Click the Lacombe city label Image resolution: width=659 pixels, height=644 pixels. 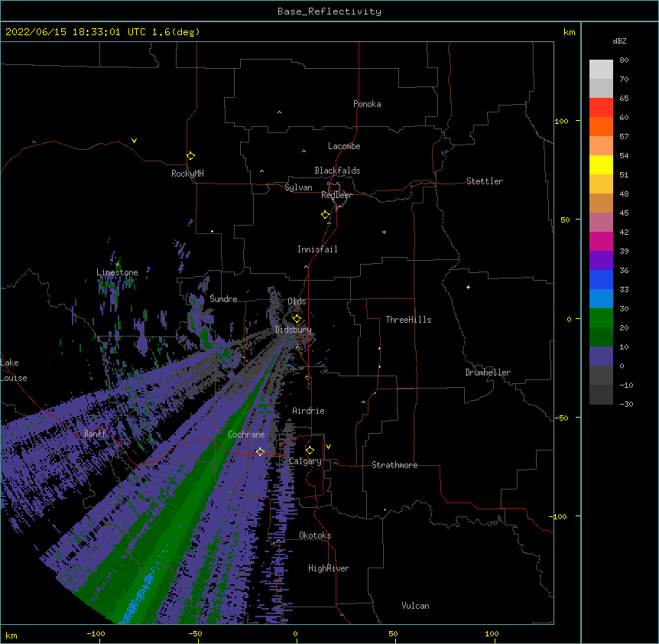click(344, 146)
